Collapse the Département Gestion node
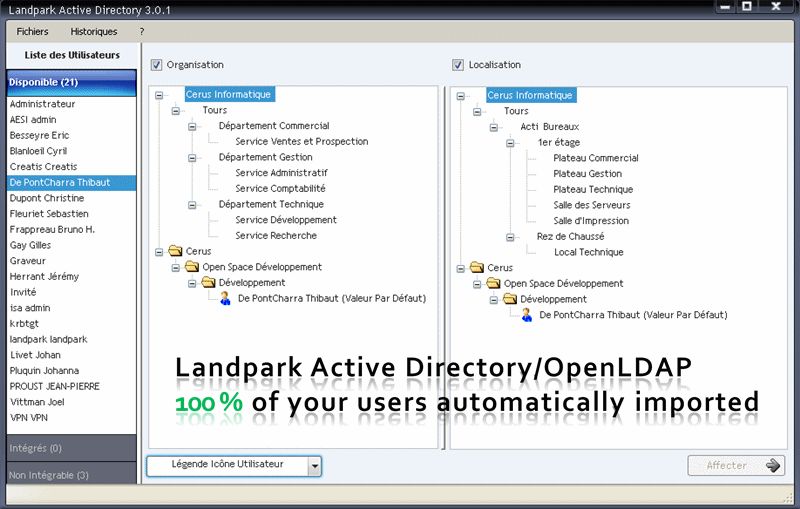 tap(192, 158)
